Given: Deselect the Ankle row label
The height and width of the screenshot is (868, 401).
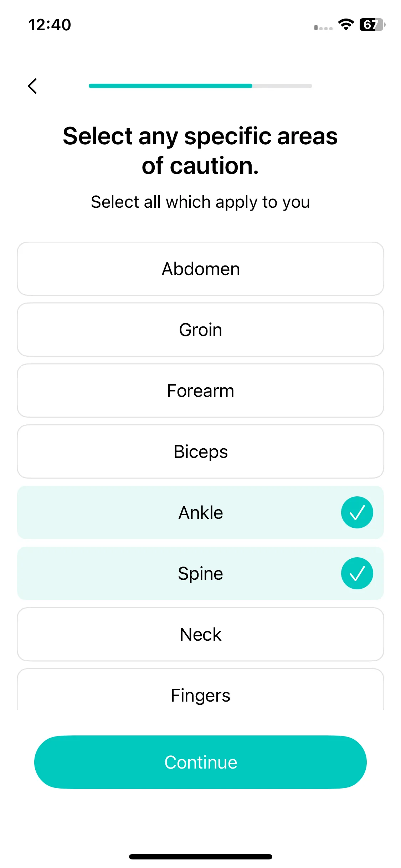Looking at the screenshot, I should [200, 513].
